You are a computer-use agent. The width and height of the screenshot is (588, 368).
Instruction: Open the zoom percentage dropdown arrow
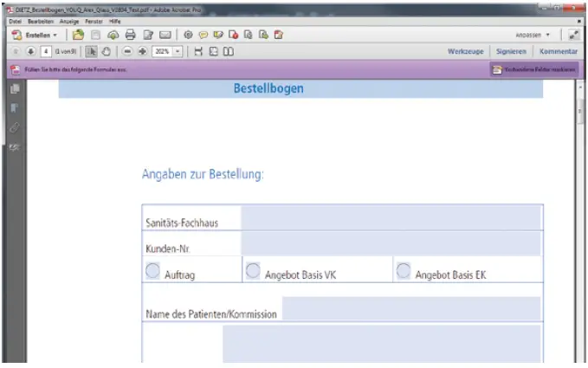(178, 51)
